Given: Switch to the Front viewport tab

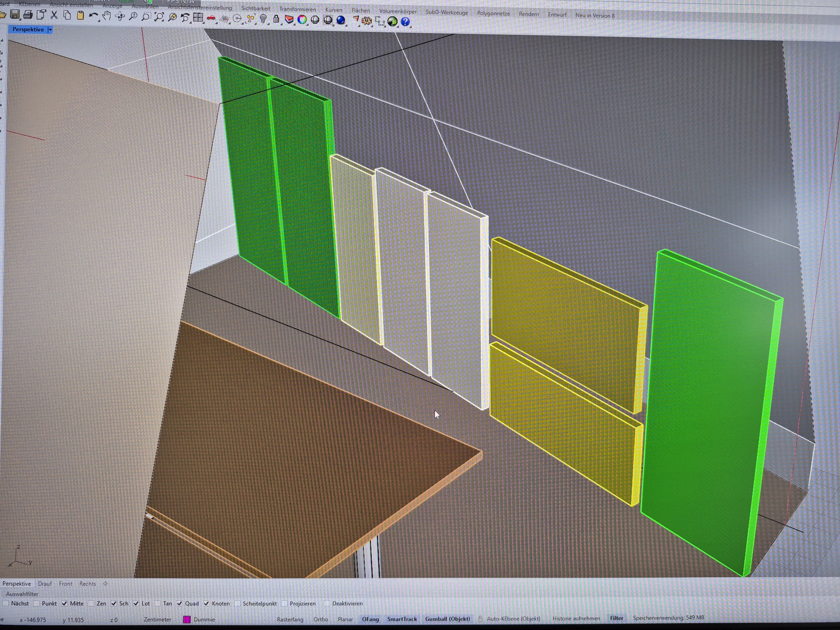Looking at the screenshot, I should (x=65, y=584).
